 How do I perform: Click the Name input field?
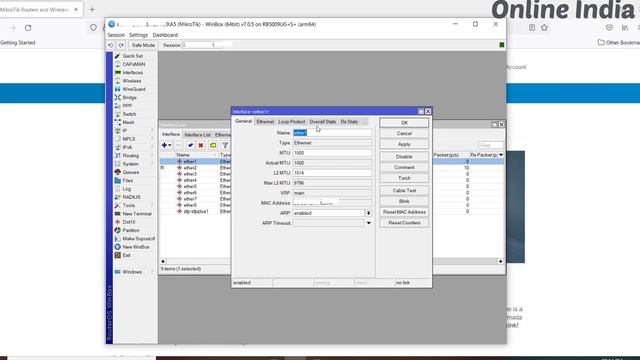[x=332, y=133]
